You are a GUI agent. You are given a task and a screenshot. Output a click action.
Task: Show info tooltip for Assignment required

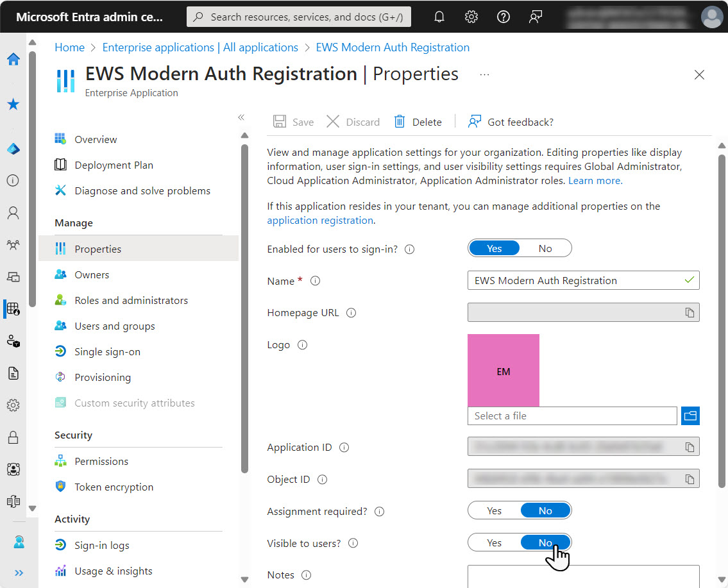point(379,512)
